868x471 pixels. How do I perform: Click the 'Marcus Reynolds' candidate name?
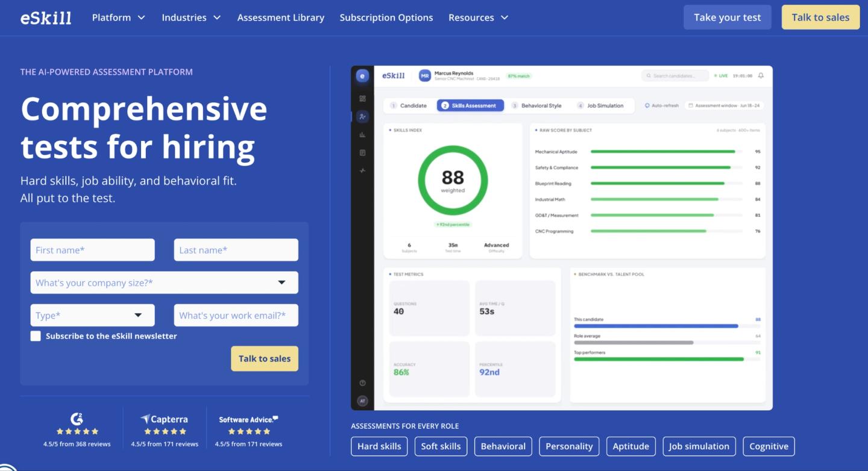pyautogui.click(x=454, y=73)
